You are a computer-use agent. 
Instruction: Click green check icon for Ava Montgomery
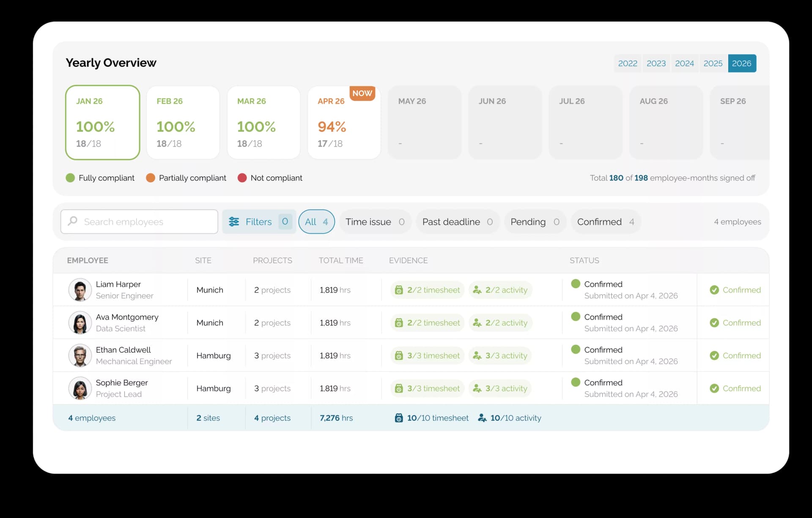(x=714, y=323)
